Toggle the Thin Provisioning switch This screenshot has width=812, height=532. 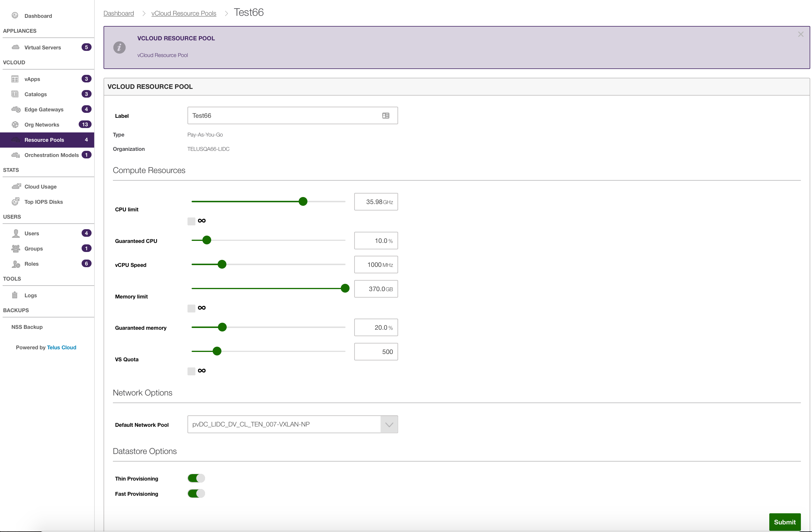(196, 478)
